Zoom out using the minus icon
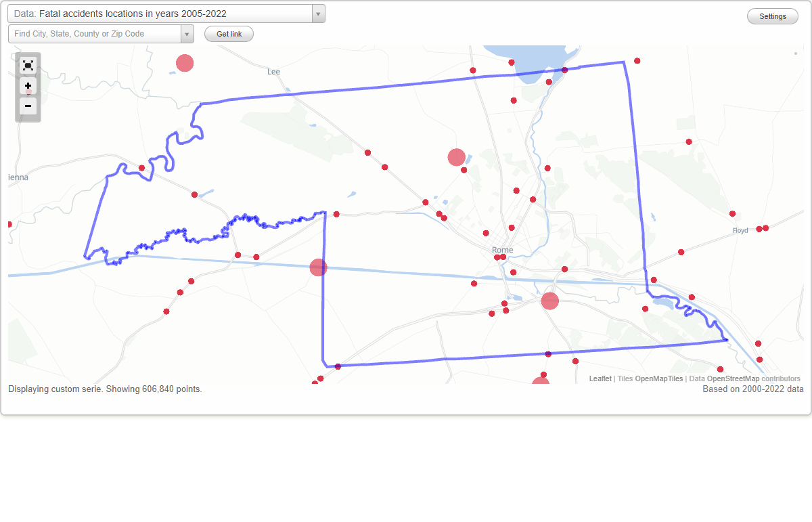 [x=28, y=106]
